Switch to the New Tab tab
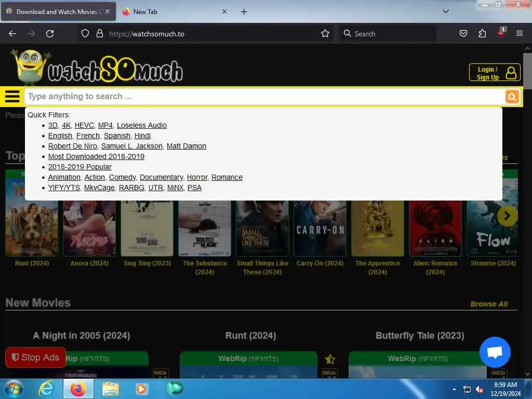The width and height of the screenshot is (532, 399). (x=175, y=11)
